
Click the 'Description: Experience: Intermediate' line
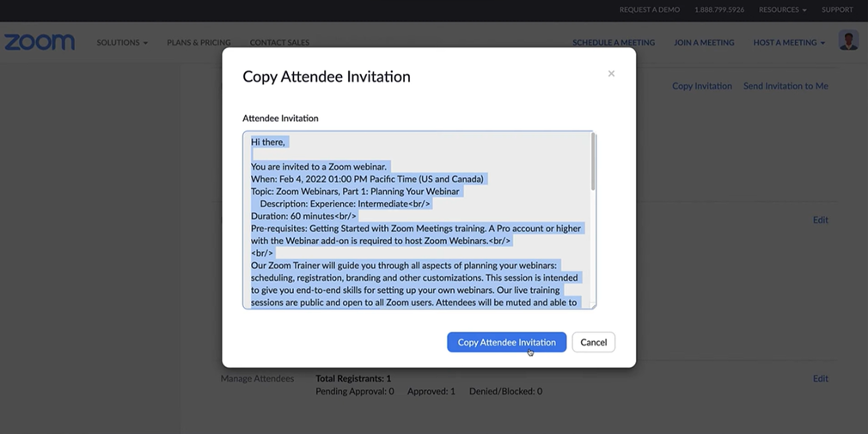[x=345, y=204]
